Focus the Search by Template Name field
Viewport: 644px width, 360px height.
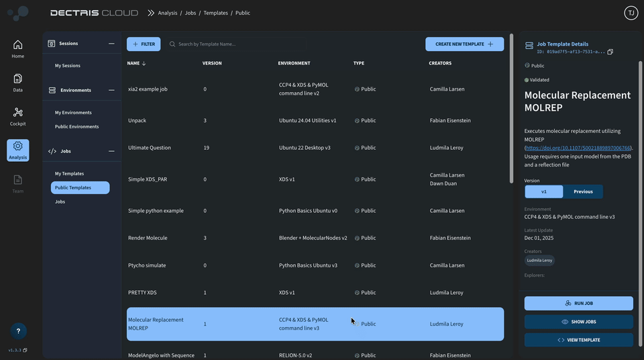(238, 44)
